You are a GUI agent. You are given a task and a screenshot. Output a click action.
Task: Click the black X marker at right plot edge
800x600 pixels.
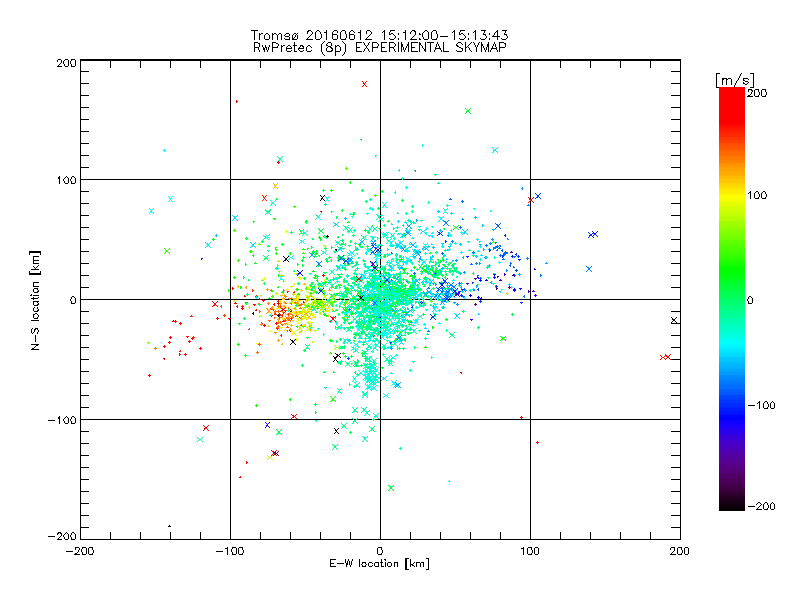point(674,320)
